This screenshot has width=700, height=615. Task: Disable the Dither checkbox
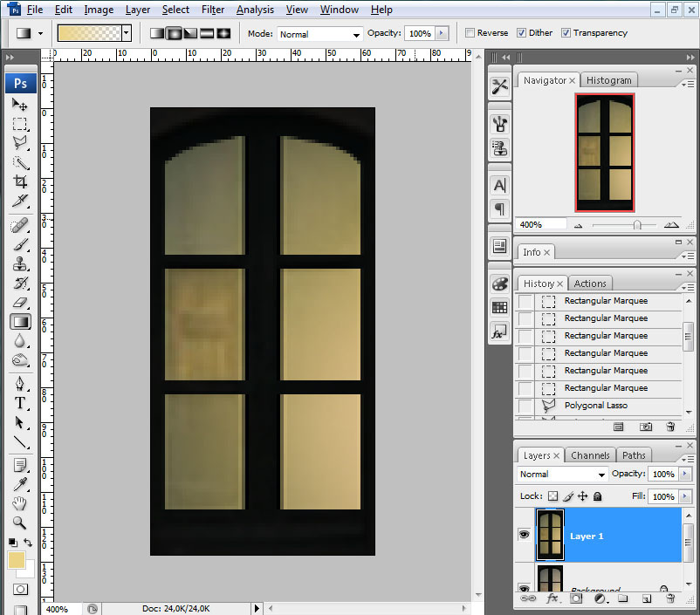521,33
